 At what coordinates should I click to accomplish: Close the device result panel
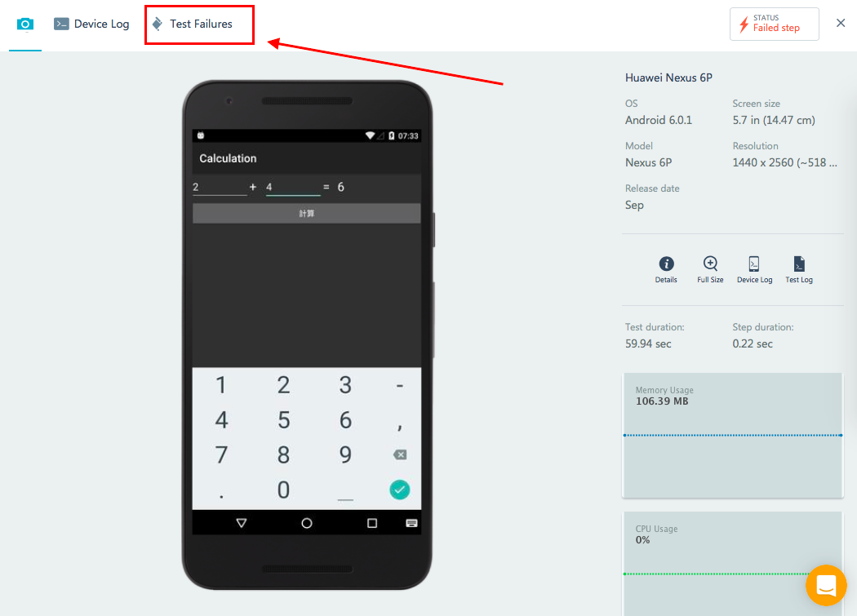841,23
